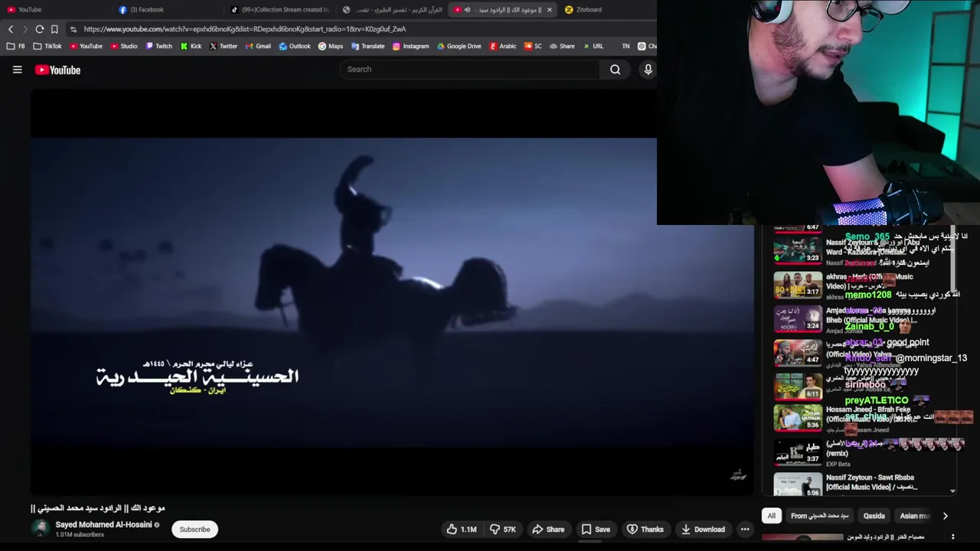Open the Instagram bookmark
Viewport: 980px width, 551px height.
click(x=410, y=46)
